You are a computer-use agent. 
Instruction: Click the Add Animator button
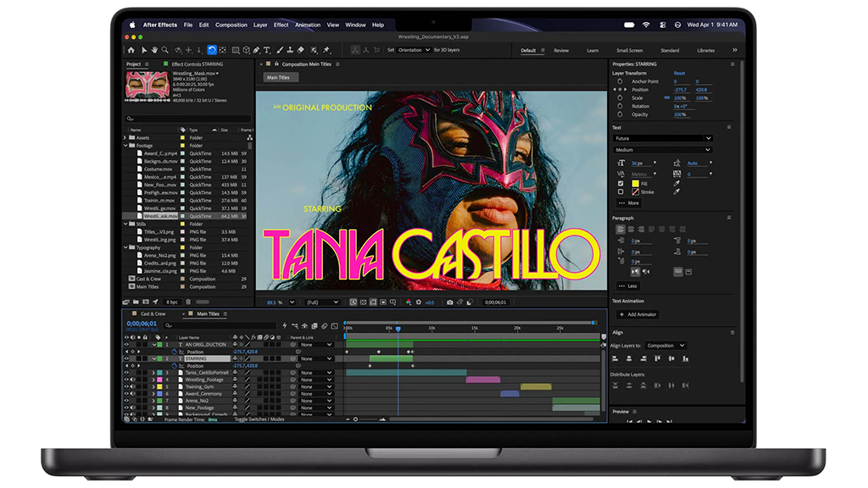pos(637,314)
